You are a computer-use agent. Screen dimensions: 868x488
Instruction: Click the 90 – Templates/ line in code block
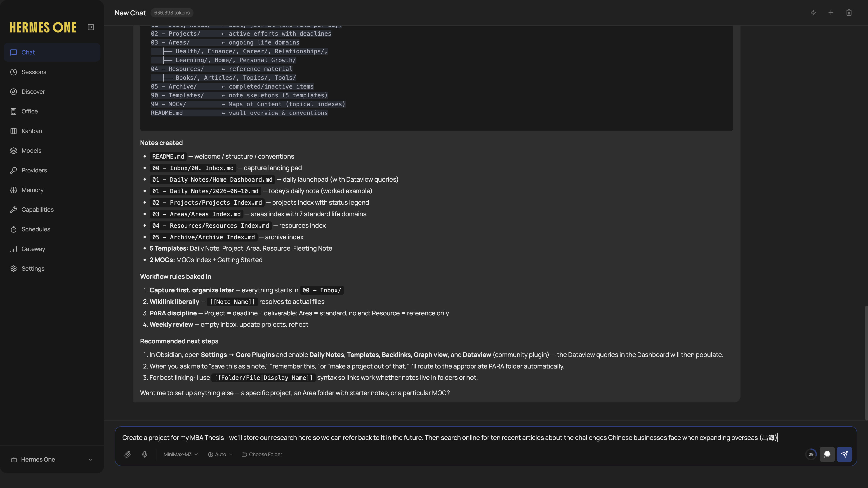(239, 95)
